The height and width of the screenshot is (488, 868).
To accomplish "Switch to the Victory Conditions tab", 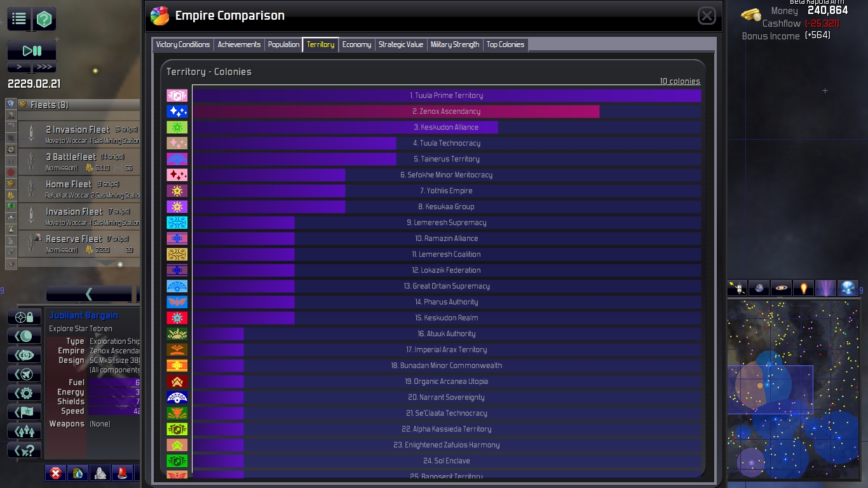I will click(183, 44).
